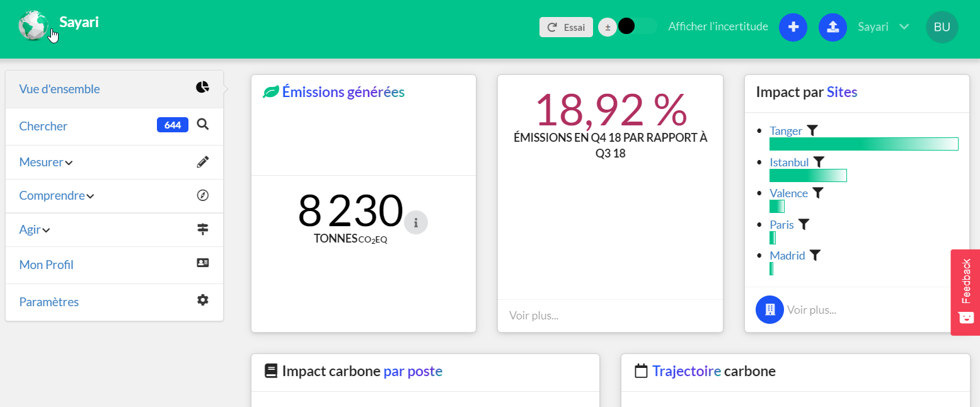Viewport: 980px width, 407px height.
Task: Filter by Istanbul using funnel icon
Action: 819,162
